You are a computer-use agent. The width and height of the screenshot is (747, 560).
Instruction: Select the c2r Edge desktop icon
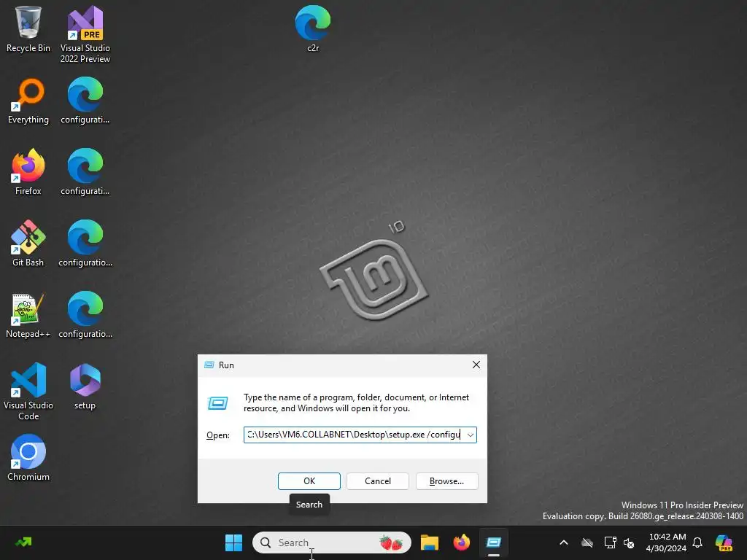point(313,28)
